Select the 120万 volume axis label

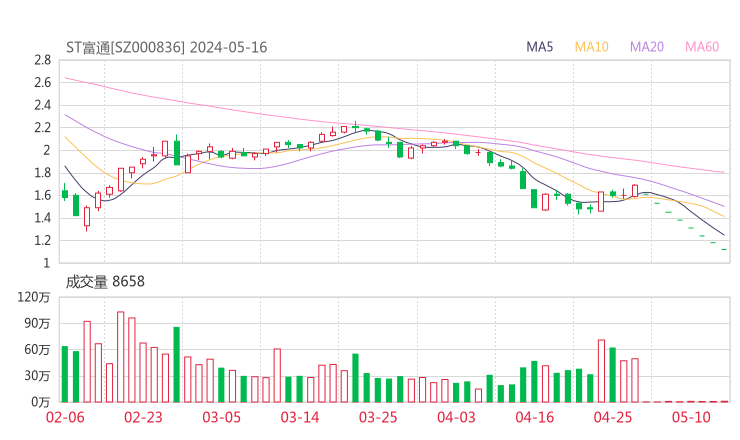34,297
